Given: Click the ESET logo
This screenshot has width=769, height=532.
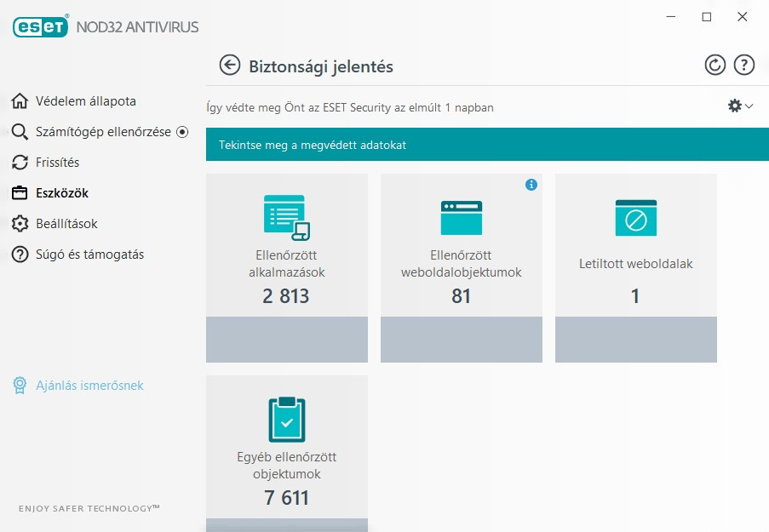Looking at the screenshot, I should [40, 26].
